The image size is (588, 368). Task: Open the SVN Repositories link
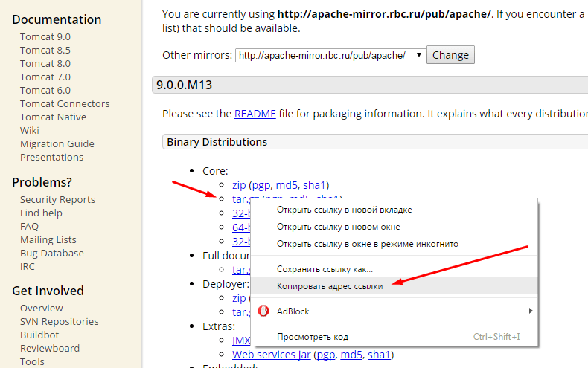60,321
